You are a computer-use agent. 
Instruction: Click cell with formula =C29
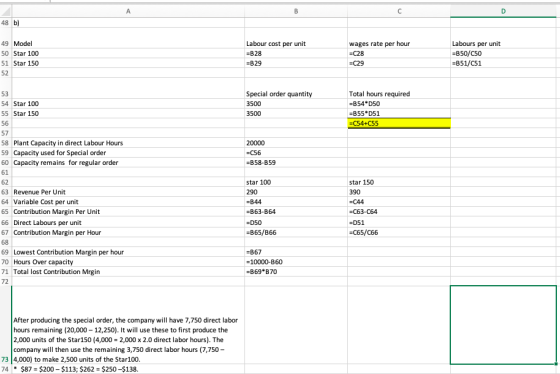(x=399, y=63)
